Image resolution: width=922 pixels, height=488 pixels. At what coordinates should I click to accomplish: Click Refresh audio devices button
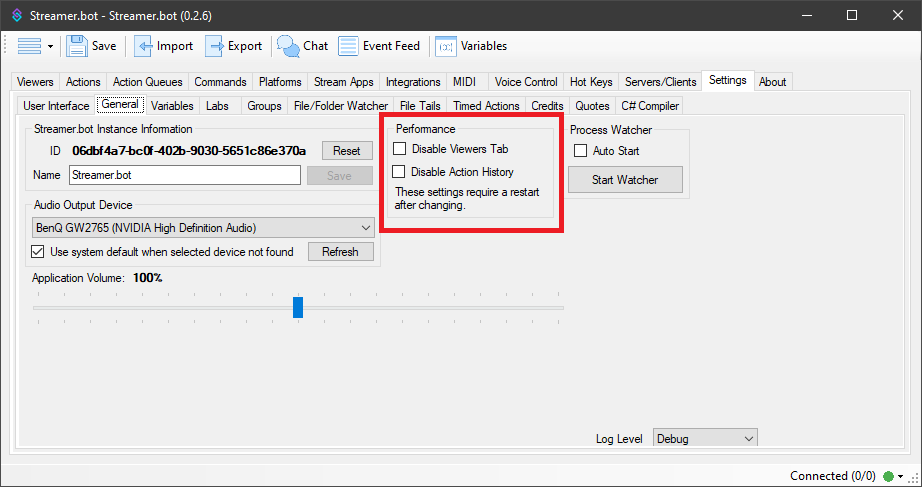(x=340, y=252)
